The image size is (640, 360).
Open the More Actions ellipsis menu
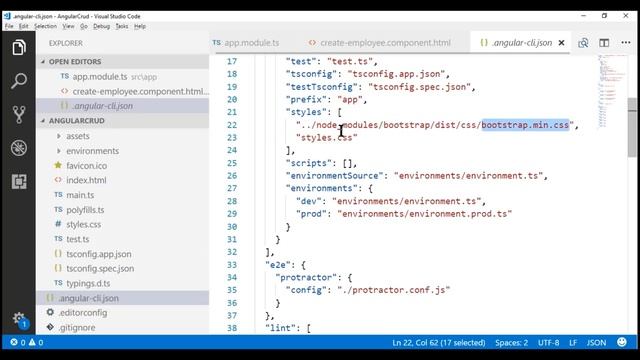(x=626, y=42)
